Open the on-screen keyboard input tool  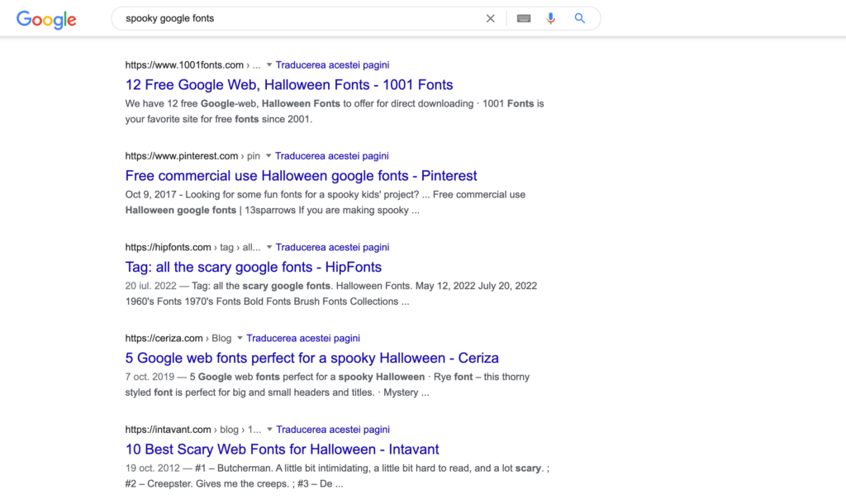[x=523, y=18]
